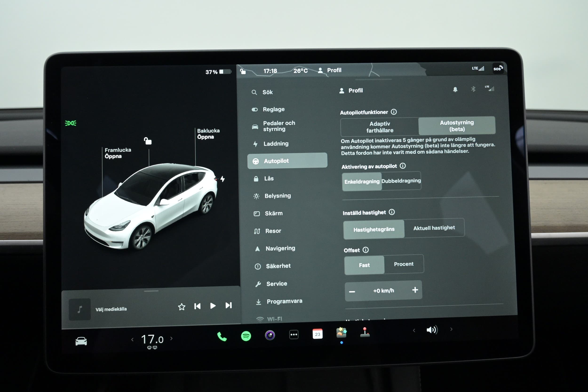This screenshot has height=392, width=588.
Task: Select Adaptiv farthållare autopilot mode
Action: tap(380, 127)
